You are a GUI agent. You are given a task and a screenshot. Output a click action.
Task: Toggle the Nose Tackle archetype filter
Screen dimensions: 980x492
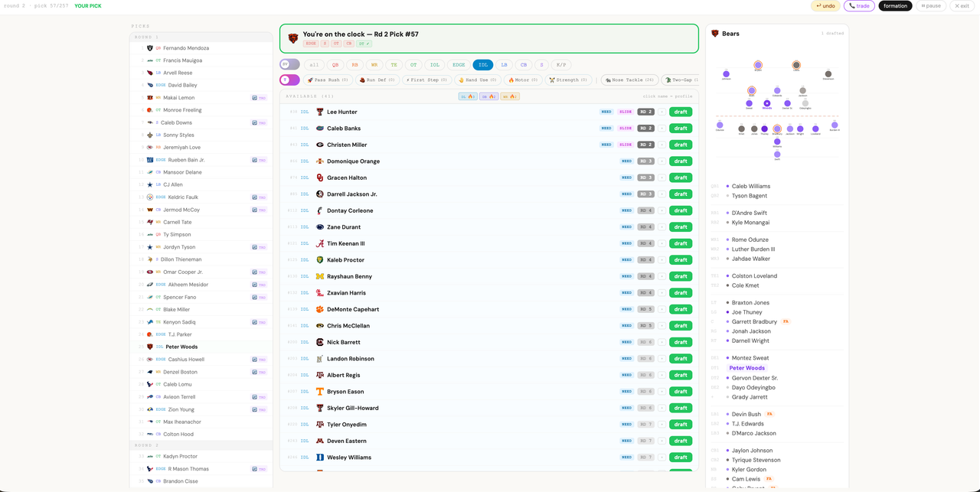(630, 80)
